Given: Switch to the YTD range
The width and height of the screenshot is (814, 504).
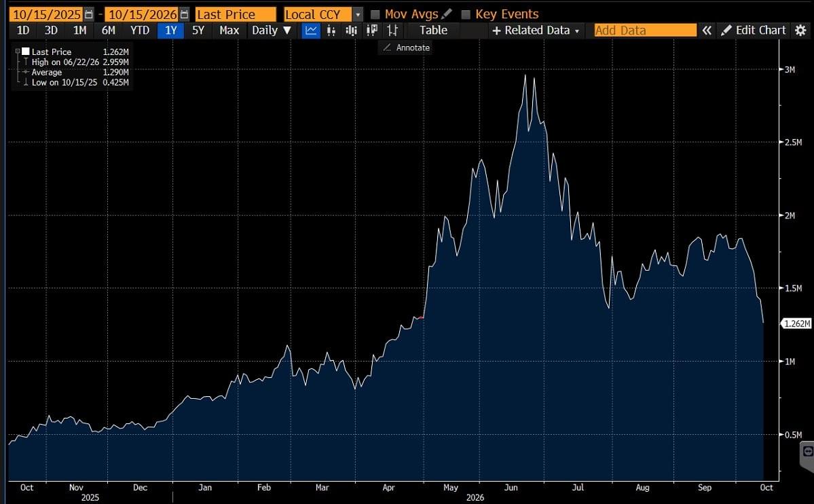Looking at the screenshot, I should 140,30.
